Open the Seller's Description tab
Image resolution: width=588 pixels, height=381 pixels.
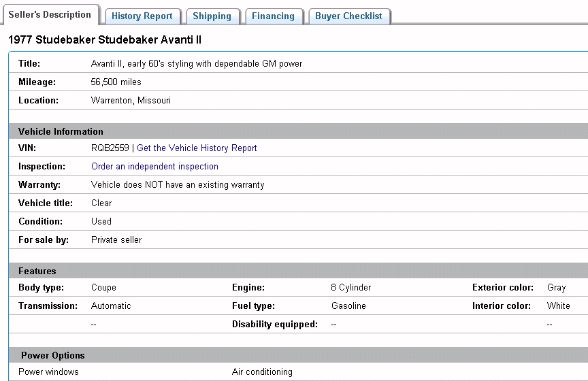[x=50, y=15]
